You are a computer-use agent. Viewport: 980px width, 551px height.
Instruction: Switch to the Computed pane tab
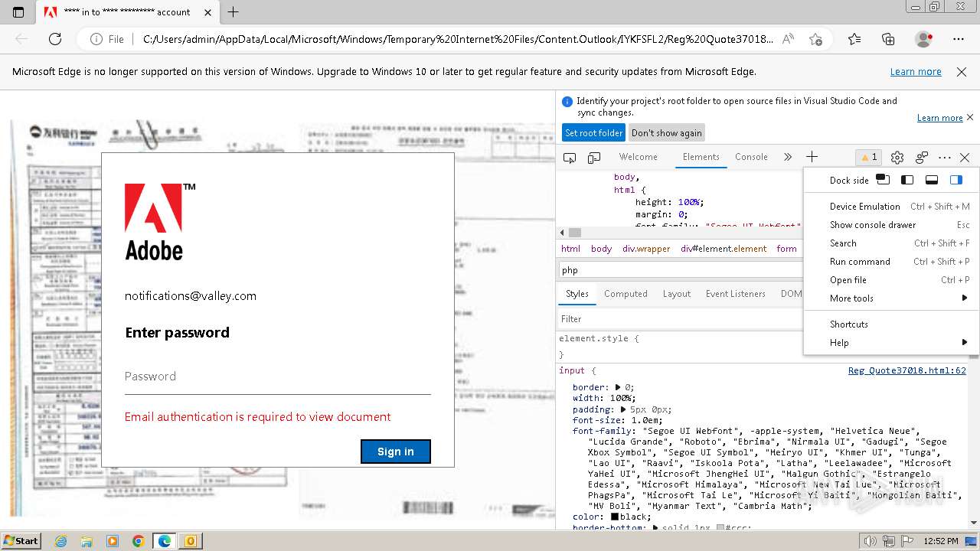pos(626,294)
